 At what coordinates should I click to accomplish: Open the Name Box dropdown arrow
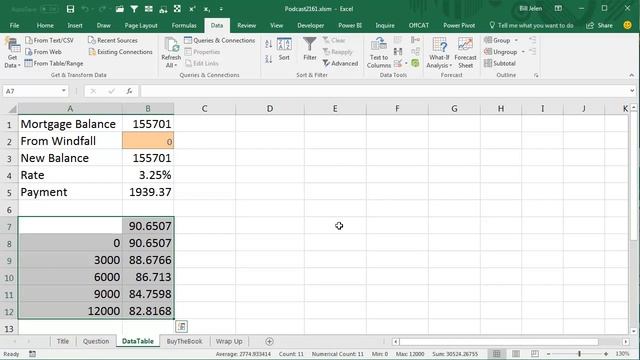(64, 91)
